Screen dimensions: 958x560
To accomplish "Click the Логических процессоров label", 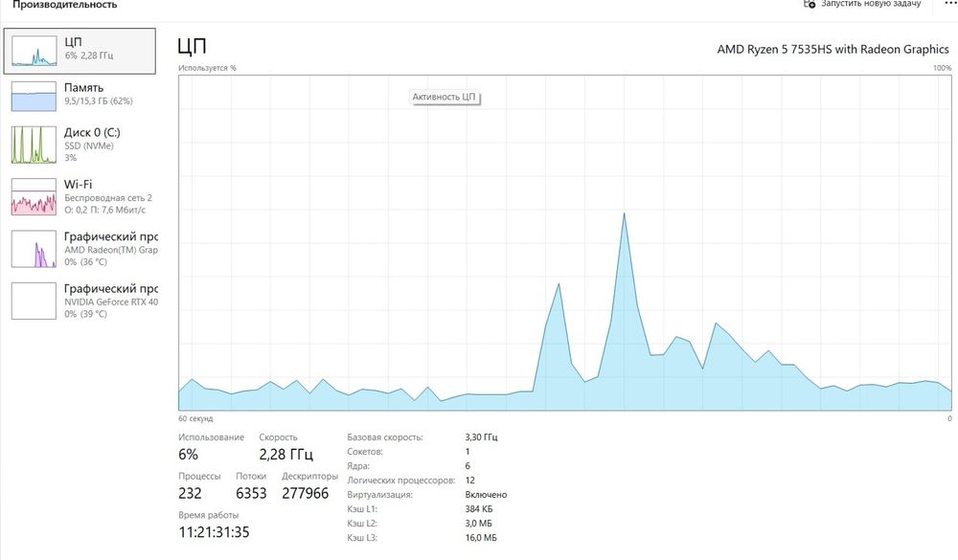I will tap(401, 481).
